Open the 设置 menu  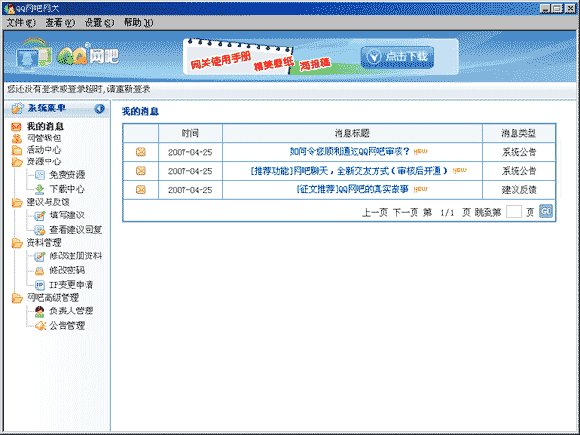pos(99,23)
